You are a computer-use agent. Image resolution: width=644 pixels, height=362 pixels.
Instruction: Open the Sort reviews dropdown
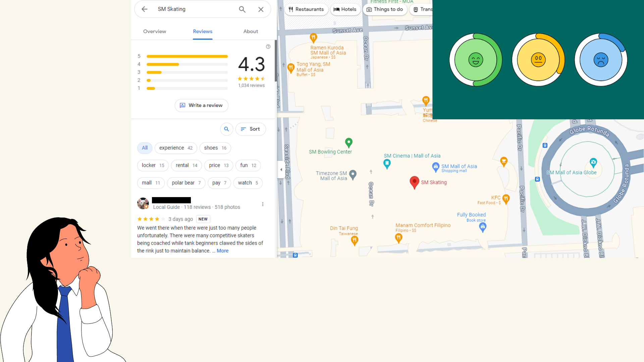coord(251,129)
